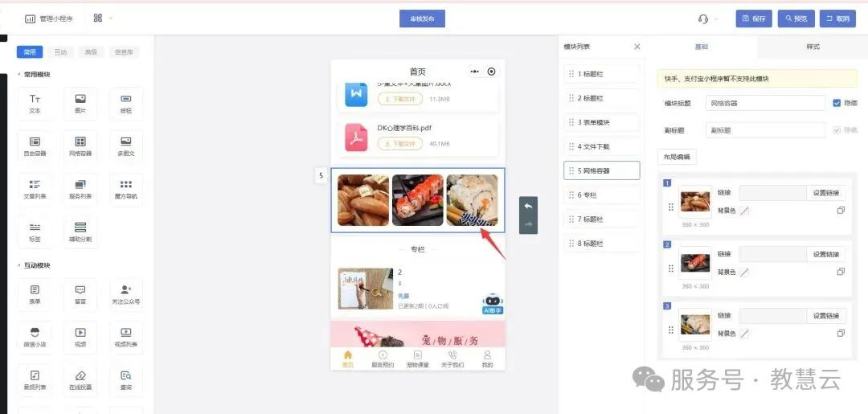
Task: Choose the 魔方导航 navigation module
Action: [125, 185]
